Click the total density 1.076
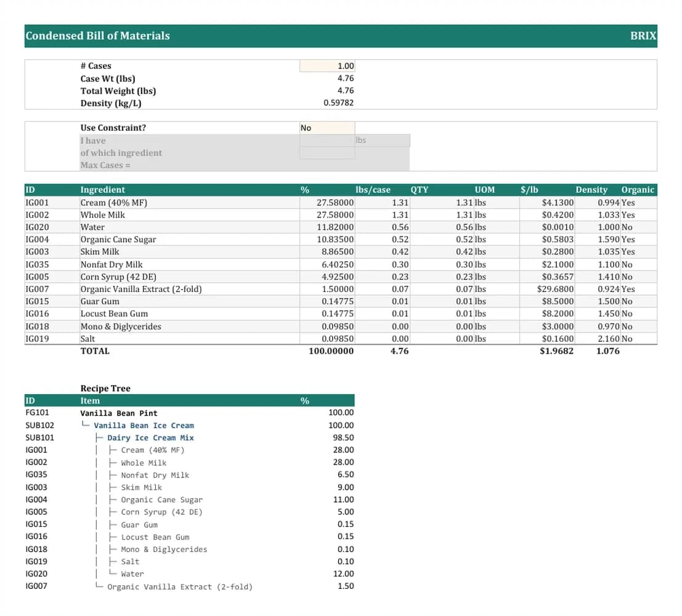This screenshot has height=616, width=682. coord(608,351)
